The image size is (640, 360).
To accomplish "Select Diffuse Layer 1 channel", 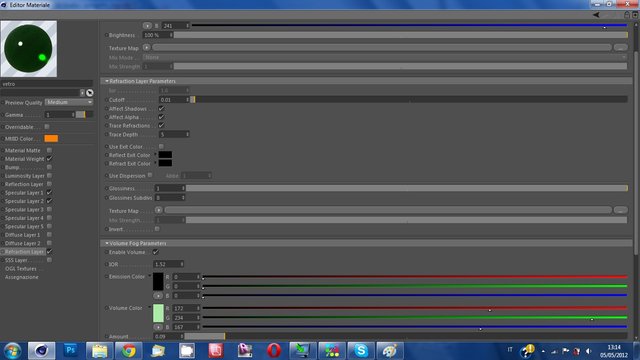I will [22, 235].
